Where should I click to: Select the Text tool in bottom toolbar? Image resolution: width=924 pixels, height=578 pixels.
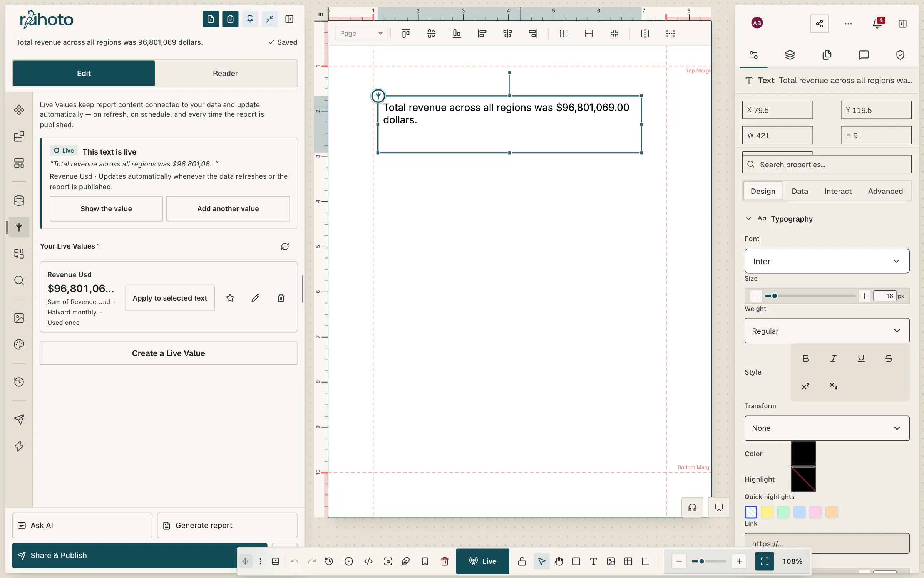(x=594, y=561)
